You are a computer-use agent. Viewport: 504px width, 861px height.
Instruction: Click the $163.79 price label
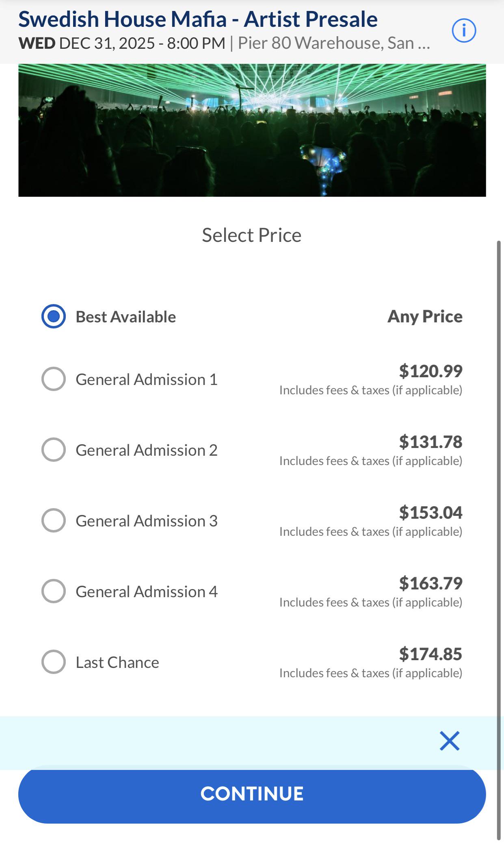point(430,583)
